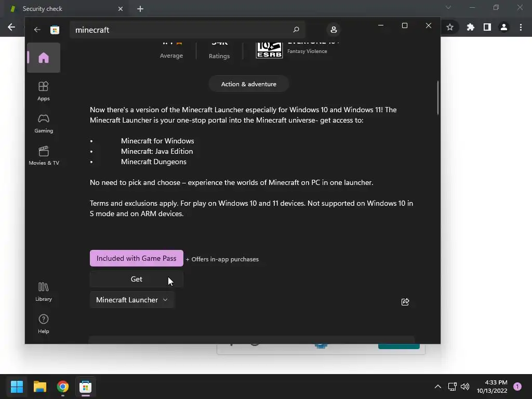
Task: Share the Minecraft Launcher page
Action: click(405, 302)
